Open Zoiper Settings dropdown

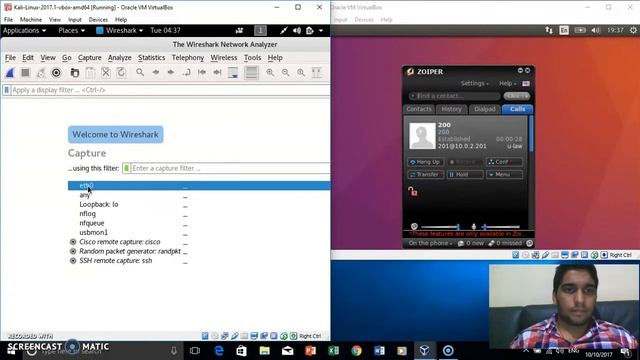pyautogui.click(x=474, y=83)
